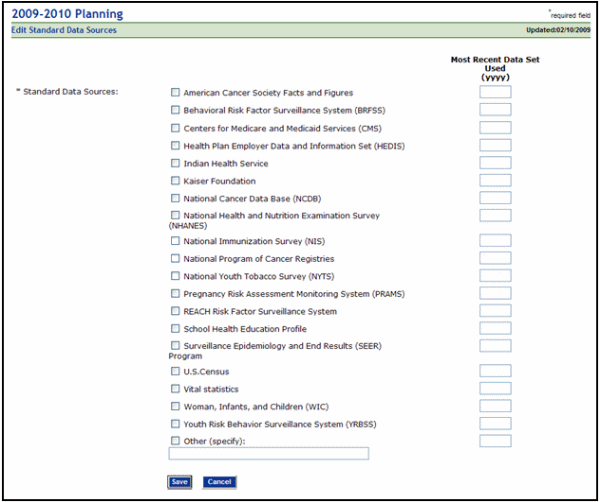Viewport: 600px width, 502px height.
Task: Tick Centers for Medicare and Medicaid Services
Action: pyautogui.click(x=175, y=129)
